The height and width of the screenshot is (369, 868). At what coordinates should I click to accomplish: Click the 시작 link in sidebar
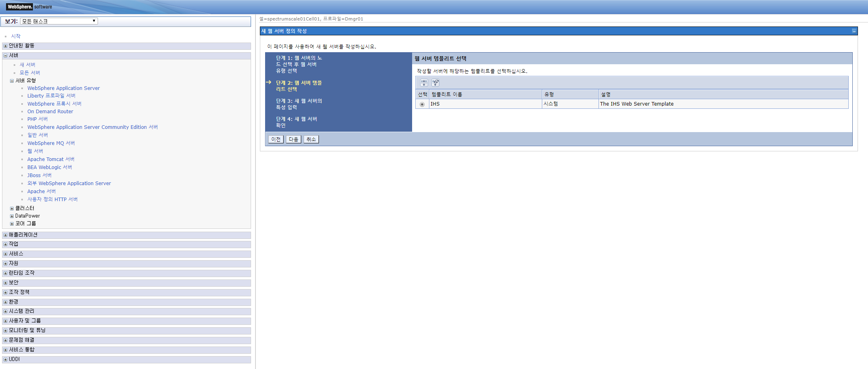pos(16,36)
